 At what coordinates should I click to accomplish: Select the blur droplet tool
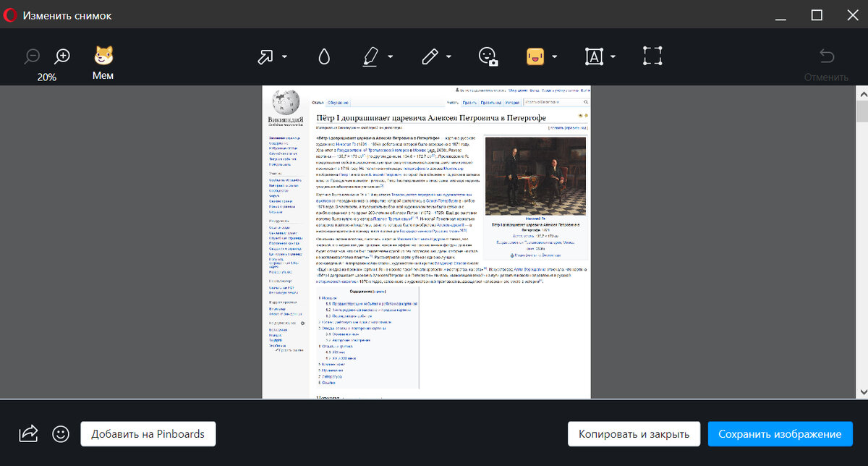click(x=325, y=56)
